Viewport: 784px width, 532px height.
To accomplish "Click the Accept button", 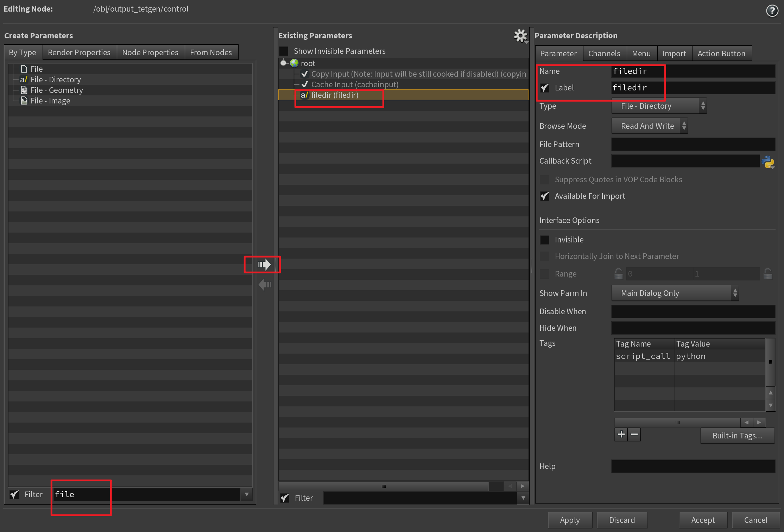I will pyautogui.click(x=703, y=520).
